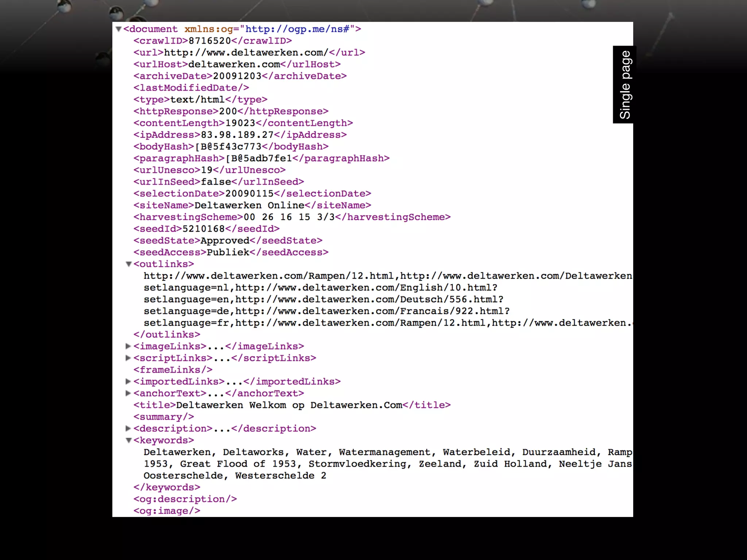Collapse the root document element triangle
The height and width of the screenshot is (560, 747).
click(x=118, y=29)
